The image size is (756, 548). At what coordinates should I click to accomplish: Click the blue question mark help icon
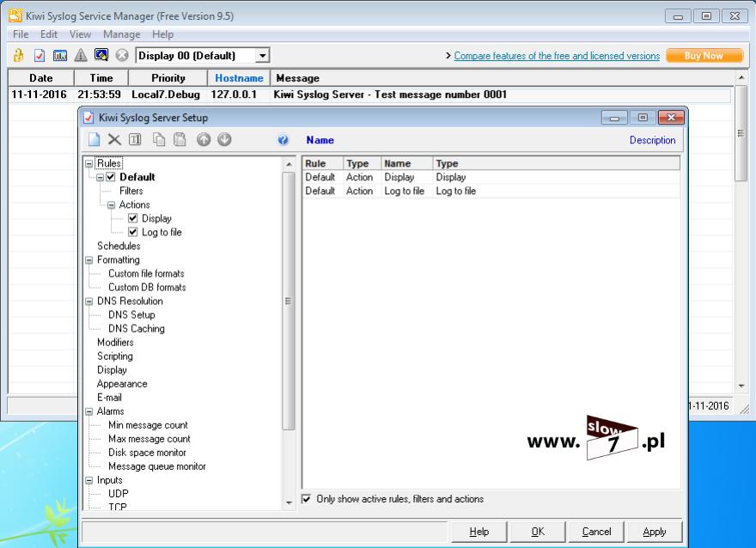283,140
